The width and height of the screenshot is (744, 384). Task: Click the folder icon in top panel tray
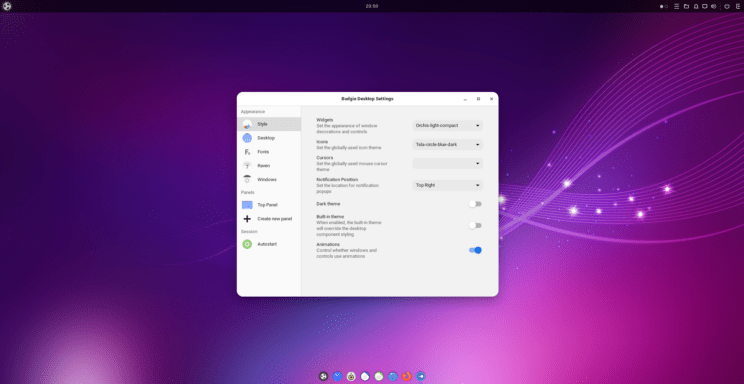click(686, 7)
